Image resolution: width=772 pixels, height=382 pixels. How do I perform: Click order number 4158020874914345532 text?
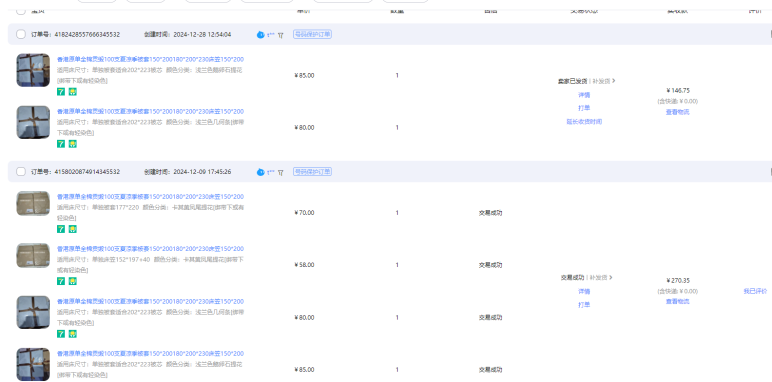click(87, 172)
